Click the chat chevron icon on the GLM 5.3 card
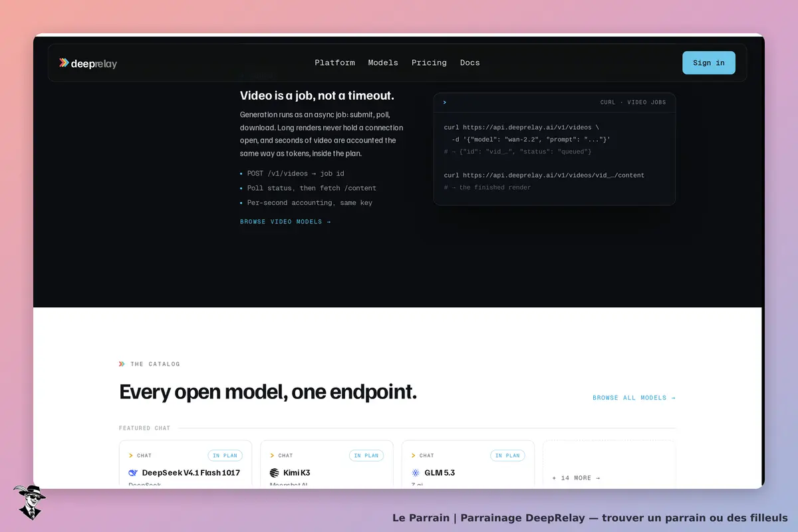 click(414, 456)
